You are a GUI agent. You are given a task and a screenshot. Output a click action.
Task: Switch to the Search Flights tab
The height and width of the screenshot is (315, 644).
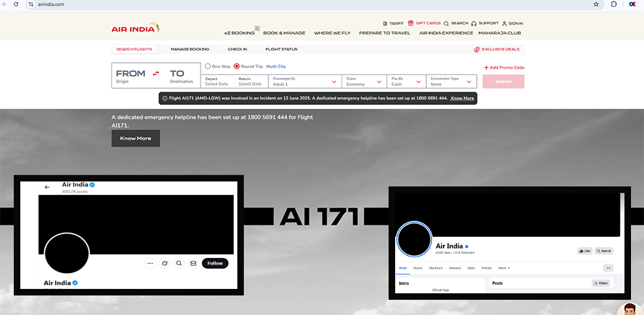click(134, 49)
